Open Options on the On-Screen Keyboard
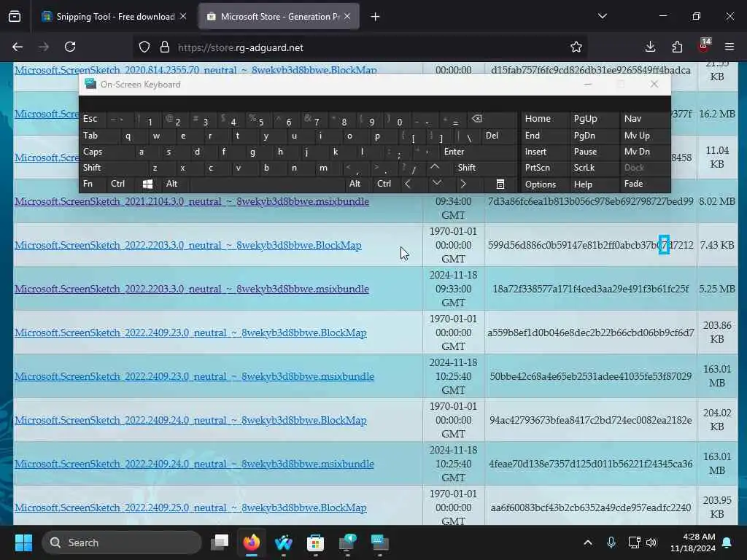The image size is (747, 560). 541,184
